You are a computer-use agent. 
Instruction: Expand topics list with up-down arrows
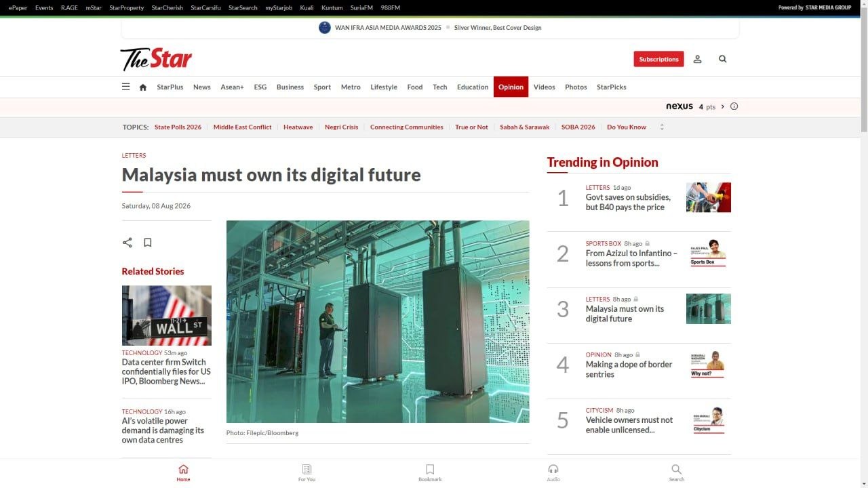pos(662,127)
